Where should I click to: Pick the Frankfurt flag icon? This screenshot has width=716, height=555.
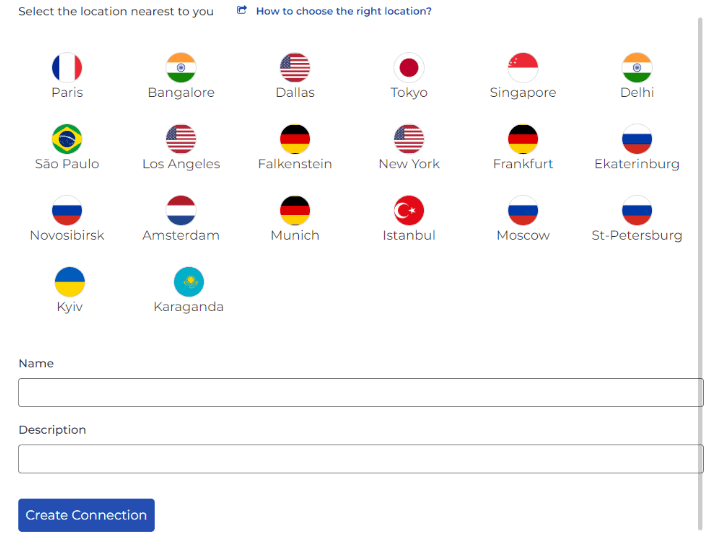[523, 139]
